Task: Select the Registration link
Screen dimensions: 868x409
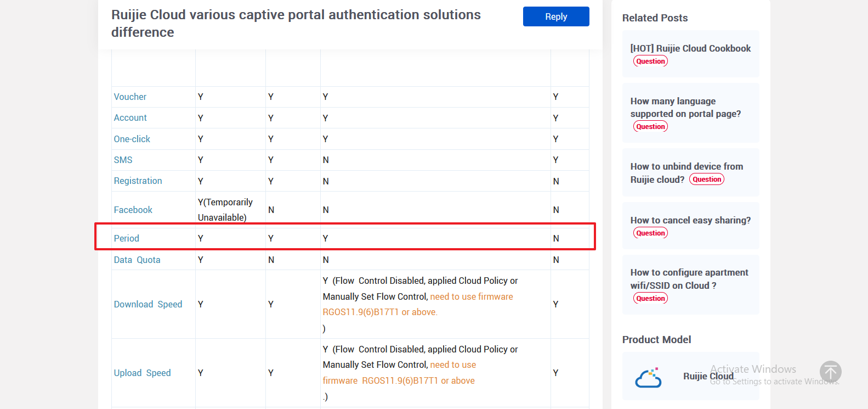Action: [x=138, y=181]
